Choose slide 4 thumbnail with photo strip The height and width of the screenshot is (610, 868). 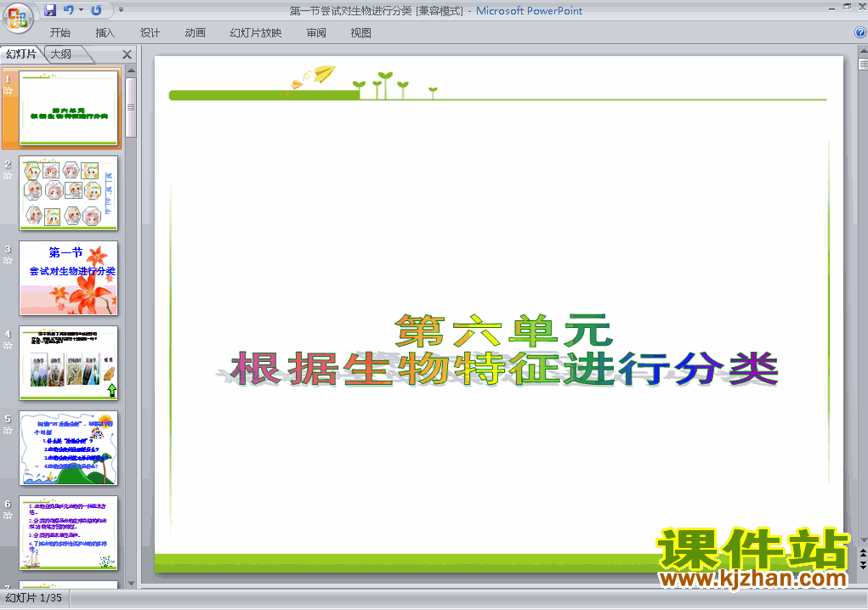[x=69, y=363]
